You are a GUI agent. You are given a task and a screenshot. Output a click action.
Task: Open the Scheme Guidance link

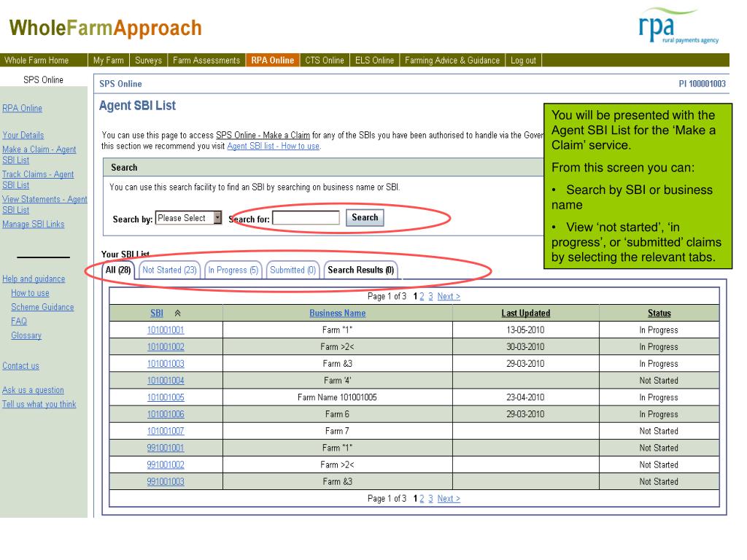pyautogui.click(x=42, y=307)
